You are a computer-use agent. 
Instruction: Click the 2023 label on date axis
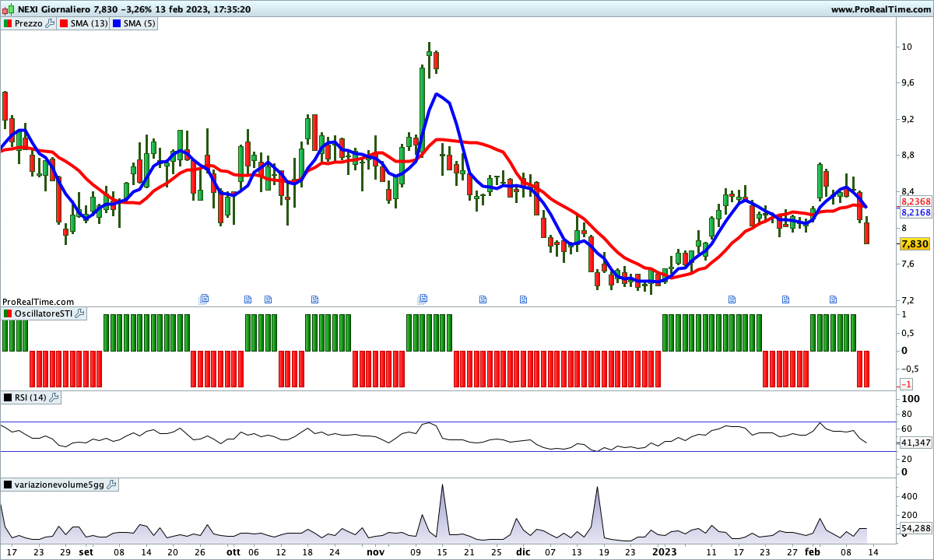point(664,551)
